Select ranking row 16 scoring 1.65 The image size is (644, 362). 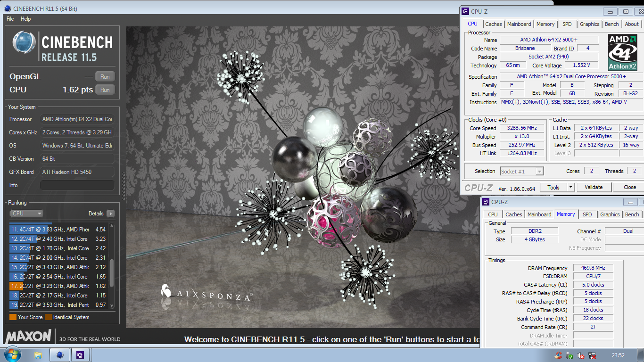point(58,277)
